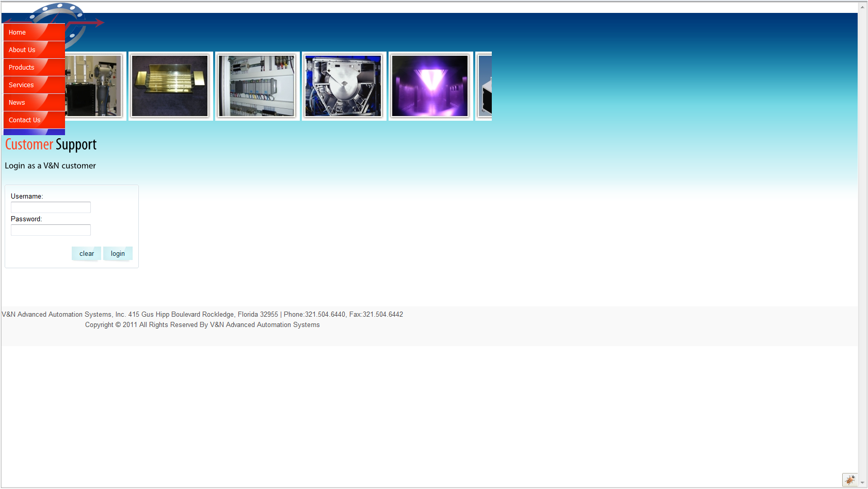Click the company address footer line
Image resolution: width=868 pixels, height=489 pixels.
202,314
